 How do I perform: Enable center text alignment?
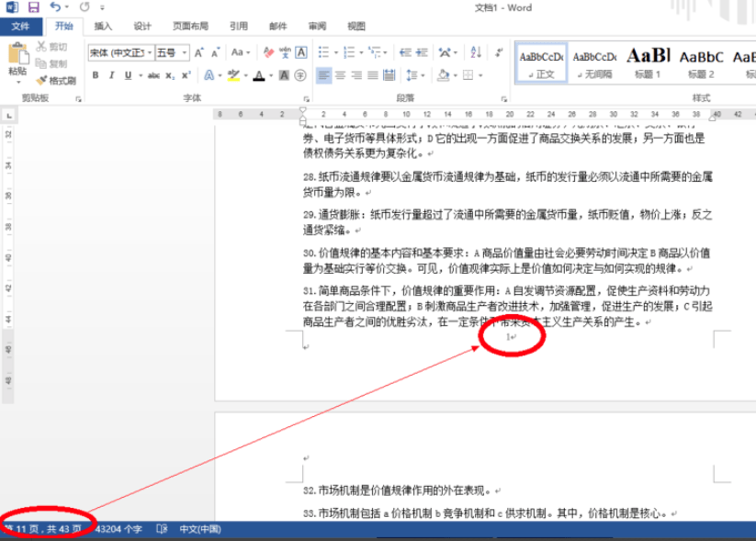(x=340, y=74)
